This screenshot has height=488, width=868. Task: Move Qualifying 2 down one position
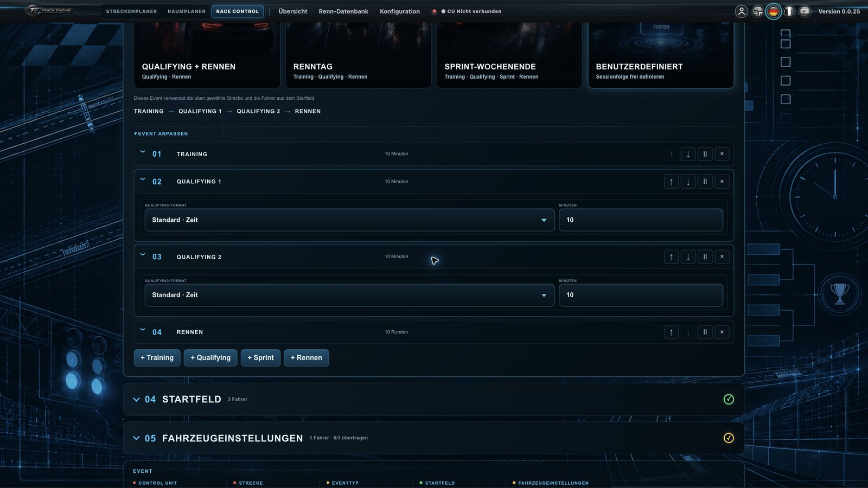coord(688,257)
